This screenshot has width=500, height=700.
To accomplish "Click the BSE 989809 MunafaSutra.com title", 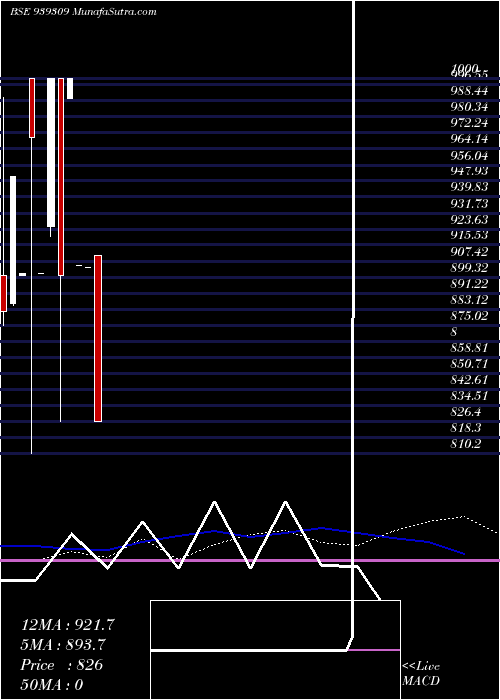I will pos(83,12).
